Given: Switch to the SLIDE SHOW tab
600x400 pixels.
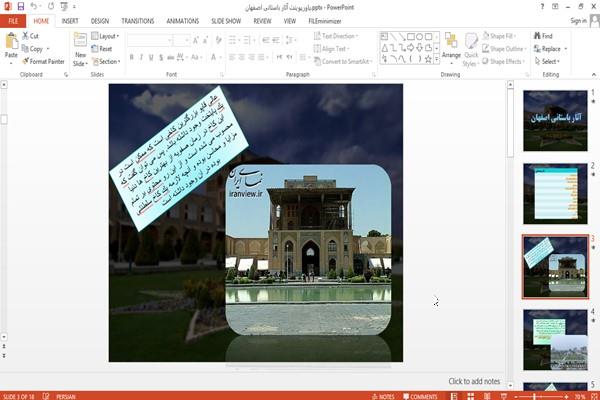Looking at the screenshot, I should [226, 21].
